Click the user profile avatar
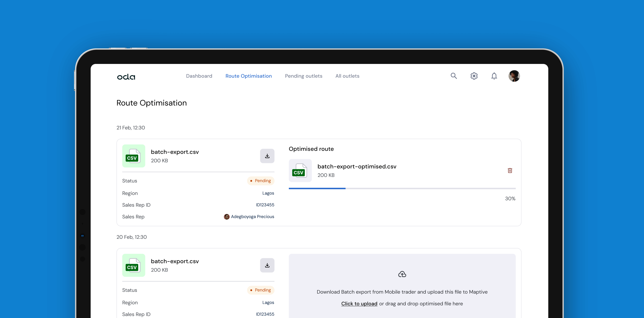Viewport: 644px width, 318px height. tap(514, 76)
